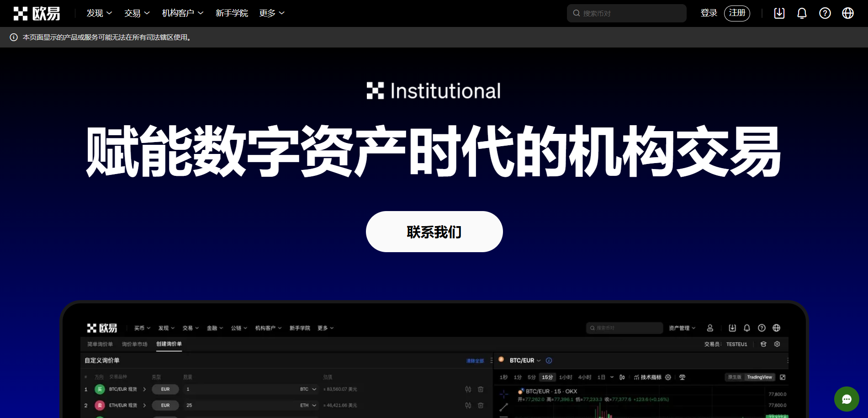The height and width of the screenshot is (418, 868).
Task: Click the 搜索币对 search field in the site header
Action: pyautogui.click(x=626, y=13)
